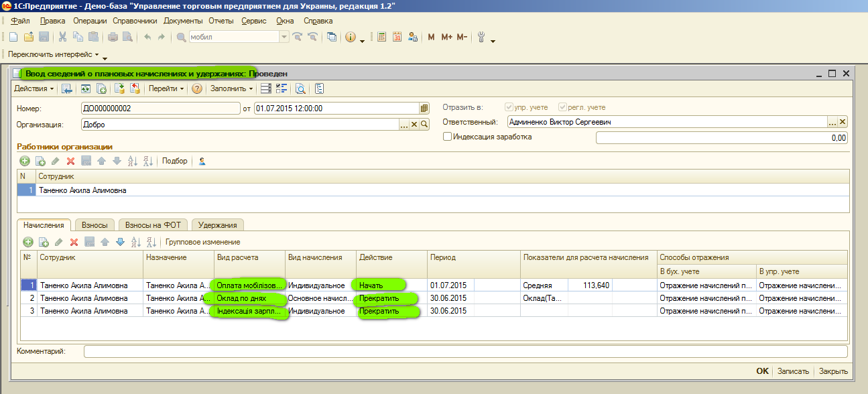
Task: Open the Сервис menu
Action: click(254, 21)
